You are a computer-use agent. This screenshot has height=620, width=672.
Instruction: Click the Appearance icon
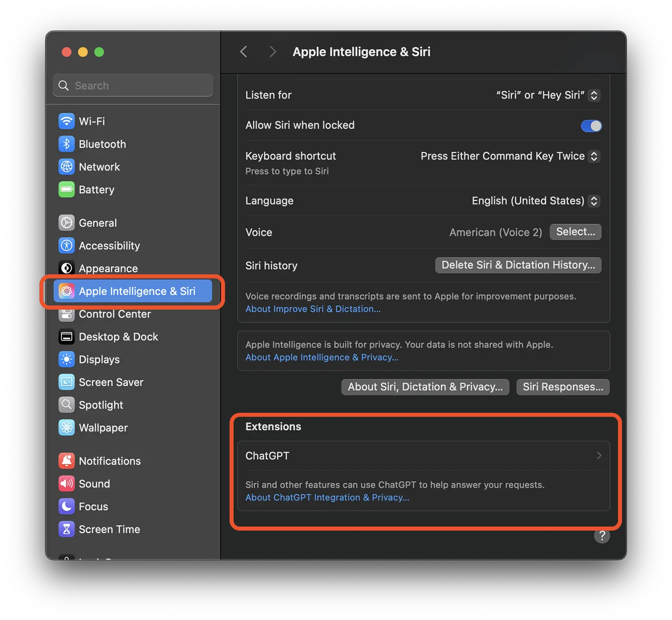click(67, 268)
